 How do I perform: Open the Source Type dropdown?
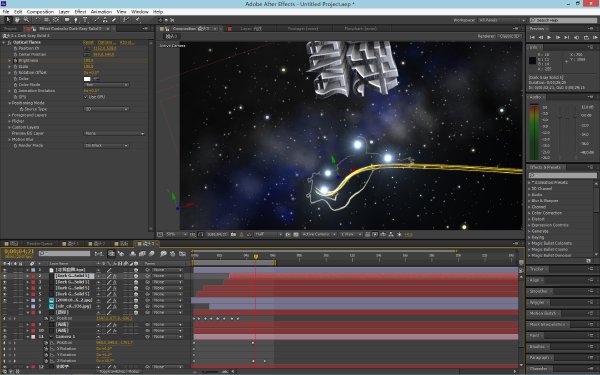pos(106,109)
